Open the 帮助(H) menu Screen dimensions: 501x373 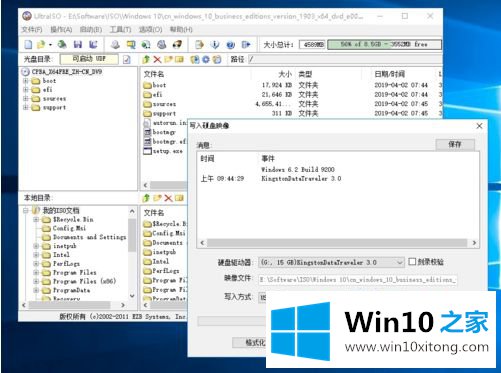click(x=181, y=29)
